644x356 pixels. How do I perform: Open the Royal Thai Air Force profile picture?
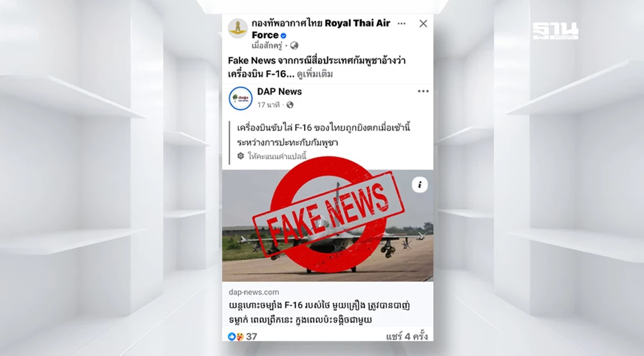coord(238,28)
